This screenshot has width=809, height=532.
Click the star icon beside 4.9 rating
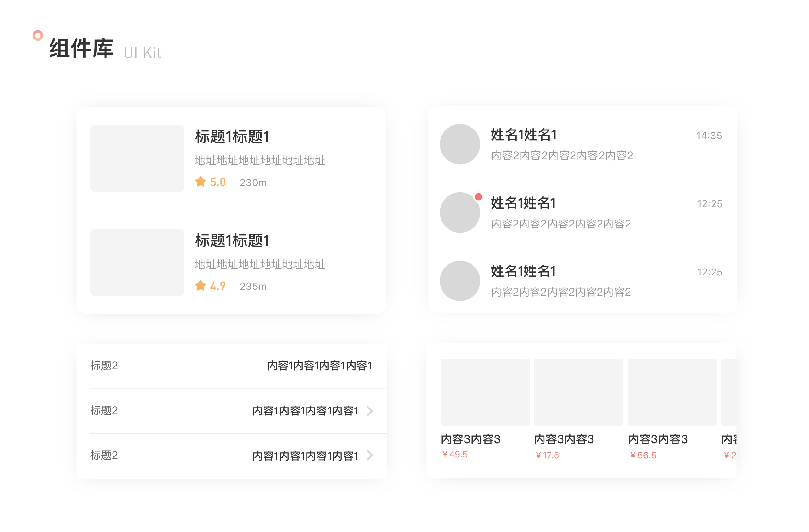(200, 285)
